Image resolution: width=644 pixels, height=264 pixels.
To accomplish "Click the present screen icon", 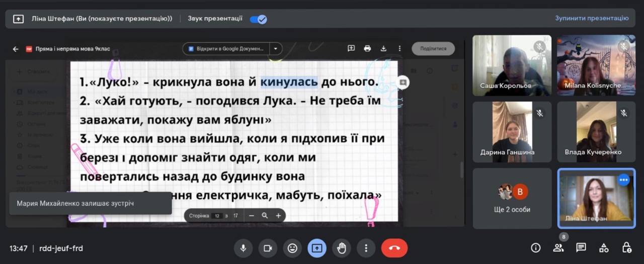I will click(x=317, y=248).
